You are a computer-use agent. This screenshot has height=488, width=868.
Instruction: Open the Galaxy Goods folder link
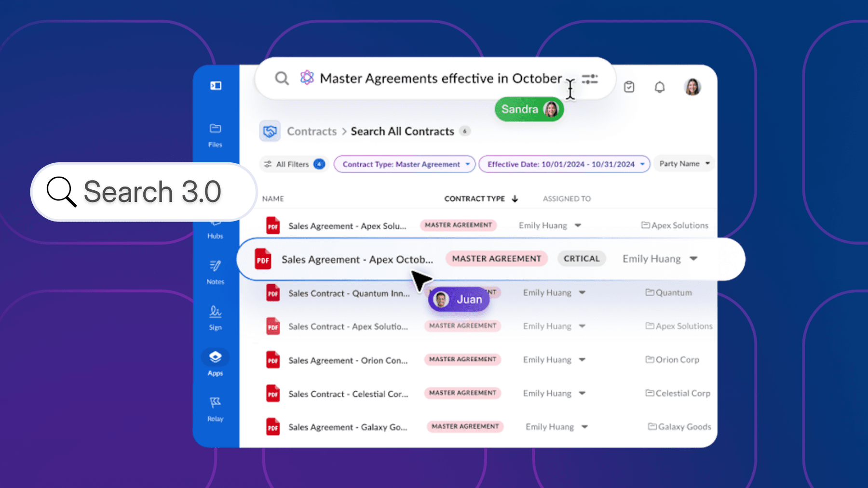(x=679, y=427)
